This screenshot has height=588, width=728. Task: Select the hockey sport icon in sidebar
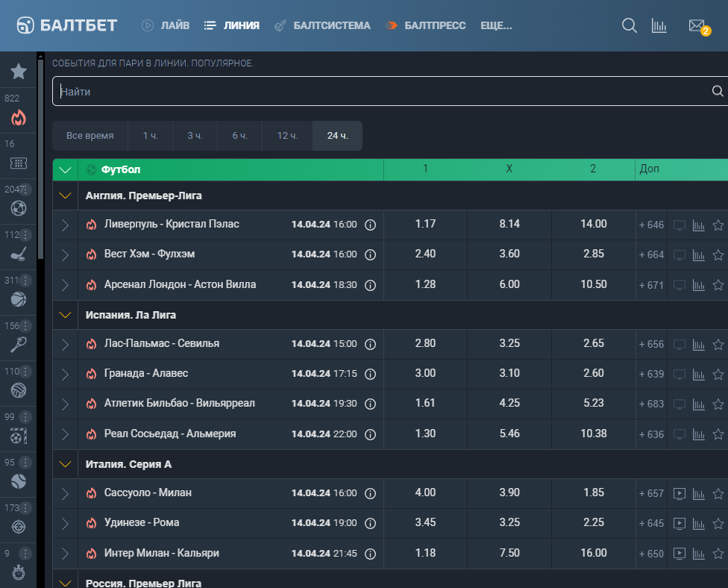click(19, 254)
